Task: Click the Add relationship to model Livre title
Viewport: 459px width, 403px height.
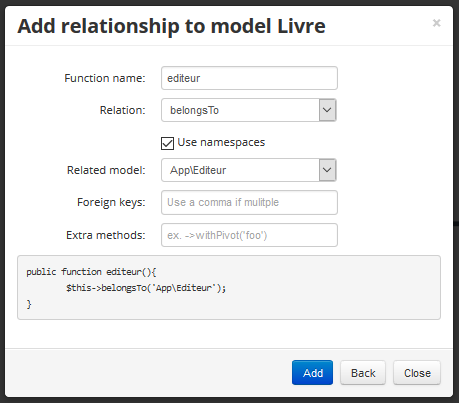Action: tap(171, 26)
